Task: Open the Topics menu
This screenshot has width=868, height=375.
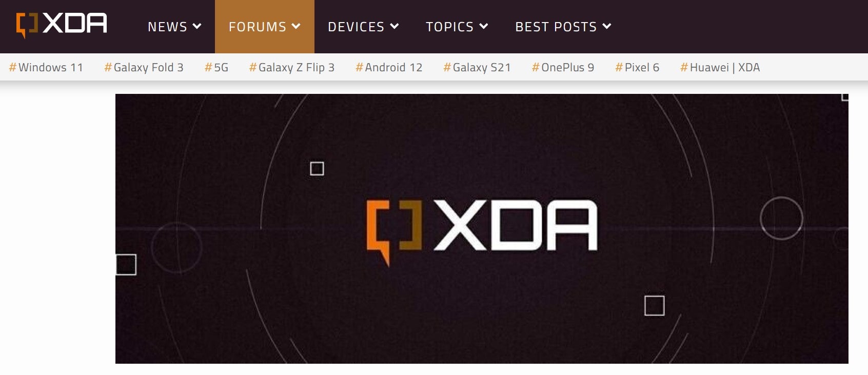Action: point(457,27)
